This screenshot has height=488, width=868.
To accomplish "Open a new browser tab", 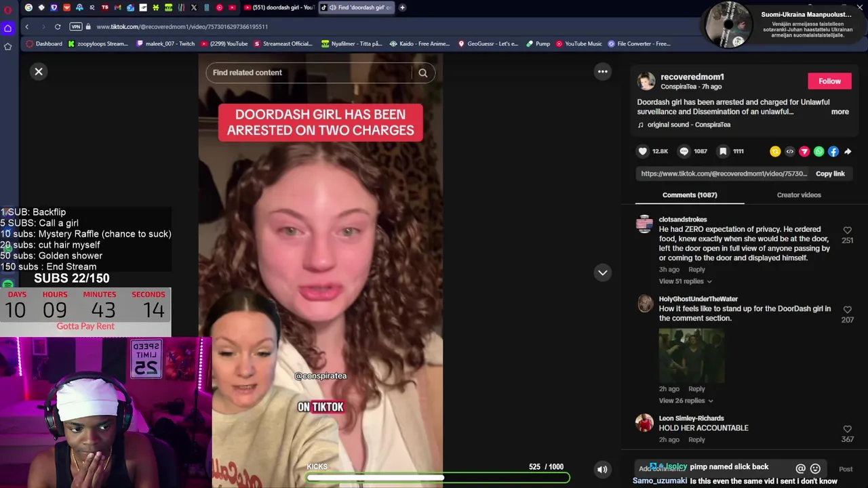I will point(402,7).
